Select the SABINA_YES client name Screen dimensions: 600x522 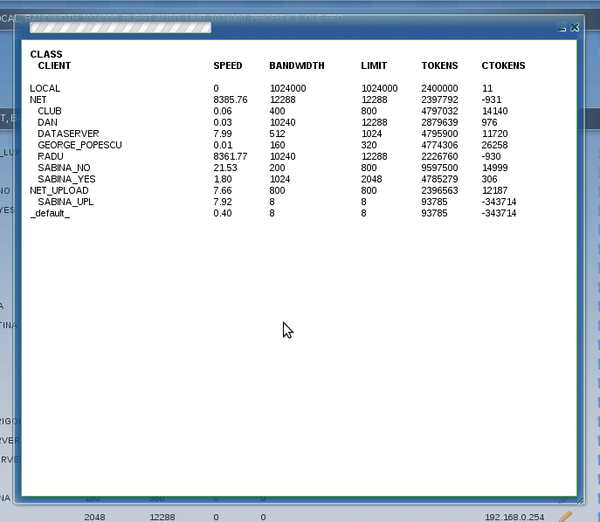pyautogui.click(x=67, y=179)
